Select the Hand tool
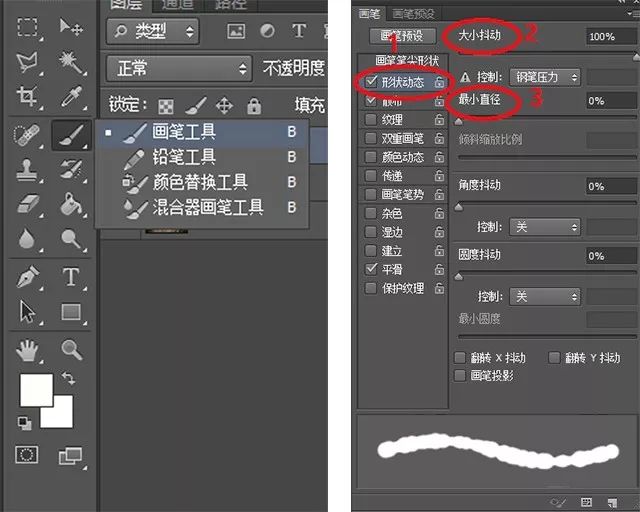The image size is (640, 512). pos(28,349)
